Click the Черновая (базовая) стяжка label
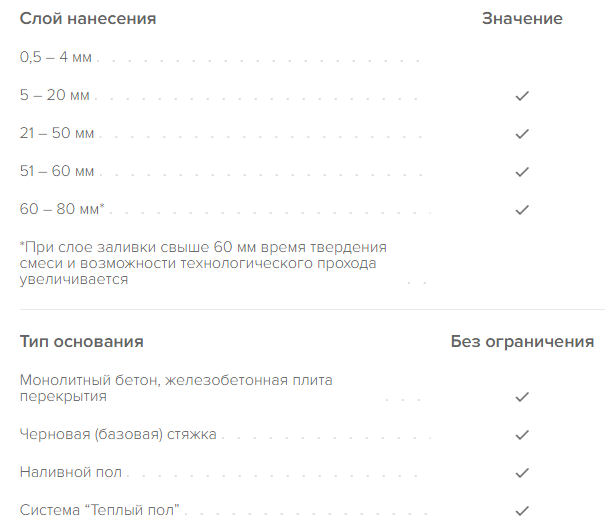 click(118, 434)
